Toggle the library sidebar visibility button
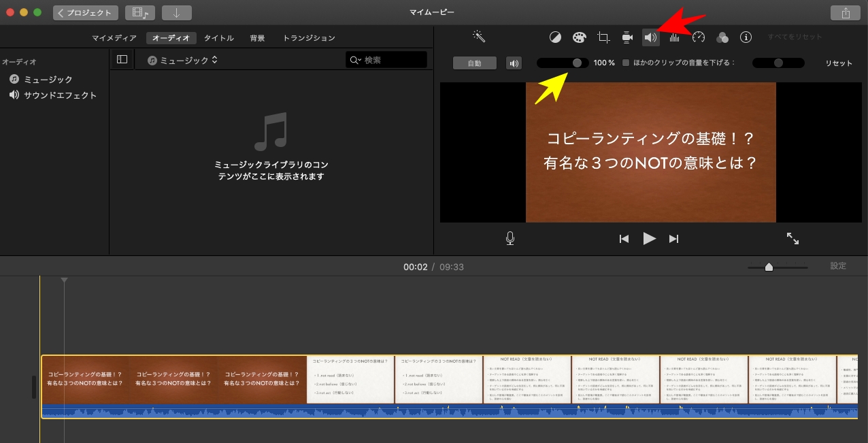Viewport: 868px width, 443px height. click(x=122, y=60)
